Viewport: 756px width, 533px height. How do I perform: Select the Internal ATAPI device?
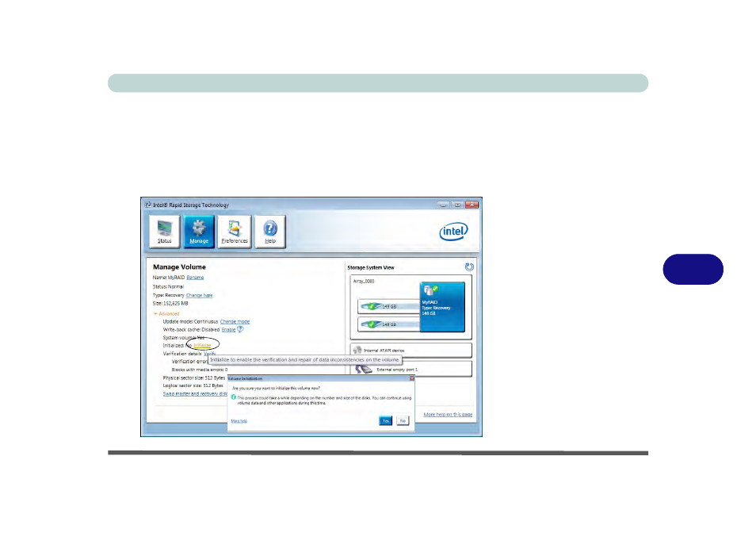[410, 351]
